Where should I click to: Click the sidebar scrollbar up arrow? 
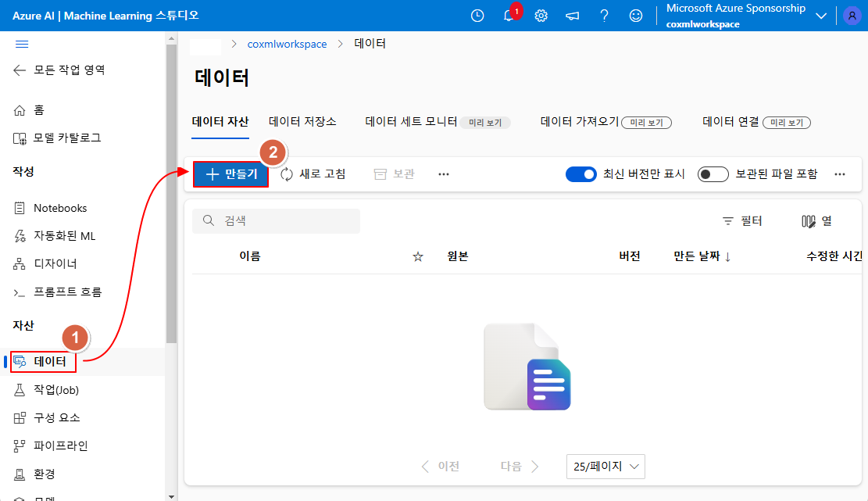[171, 38]
